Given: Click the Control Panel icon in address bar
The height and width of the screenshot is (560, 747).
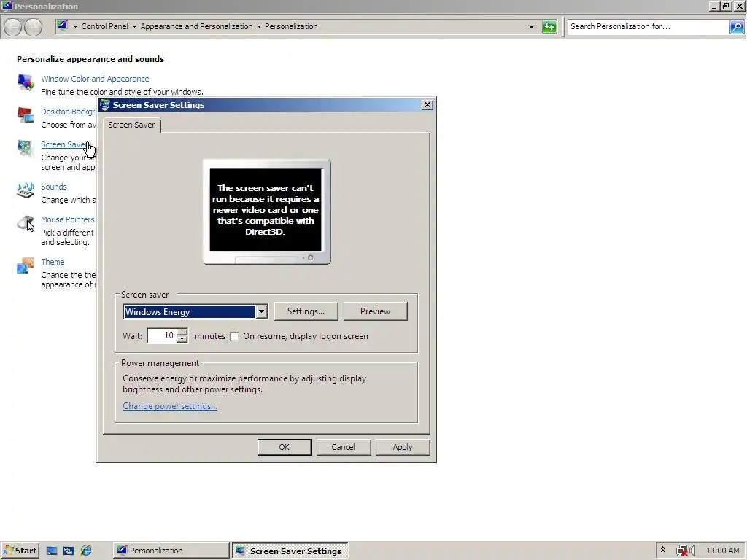Looking at the screenshot, I should point(63,26).
